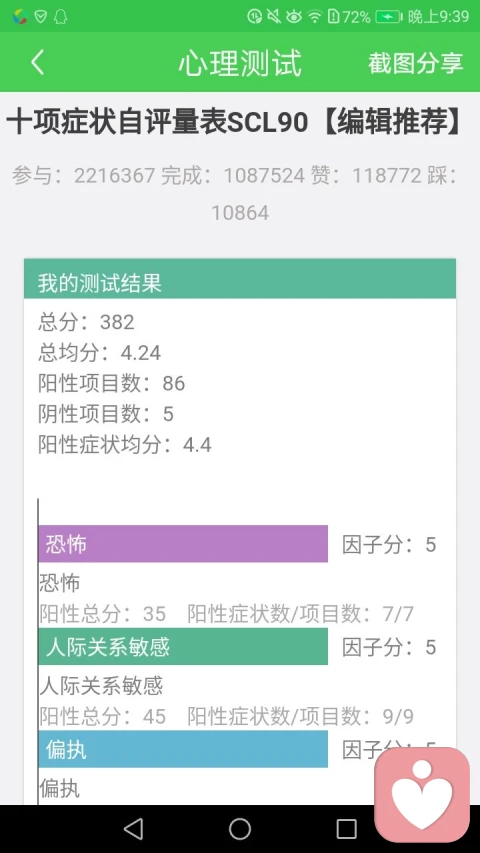
Task: Tap the green 人际关系敏感 factor bar
Action: pos(183,646)
